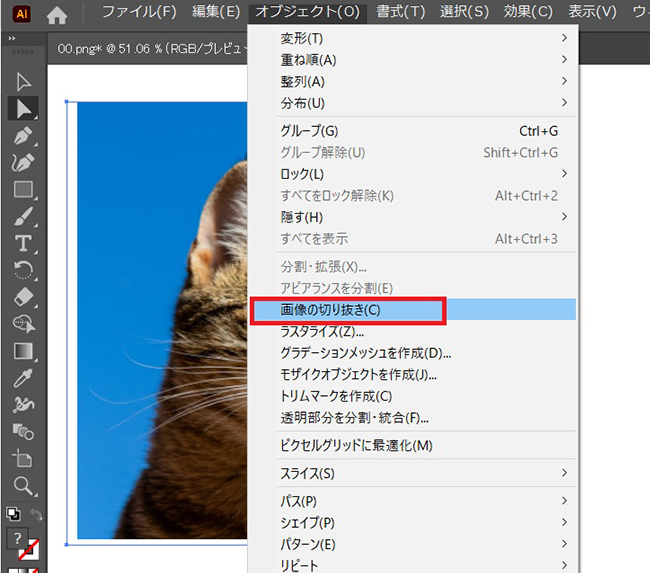Select the Curvature tool
This screenshot has width=650, height=573.
click(x=23, y=163)
